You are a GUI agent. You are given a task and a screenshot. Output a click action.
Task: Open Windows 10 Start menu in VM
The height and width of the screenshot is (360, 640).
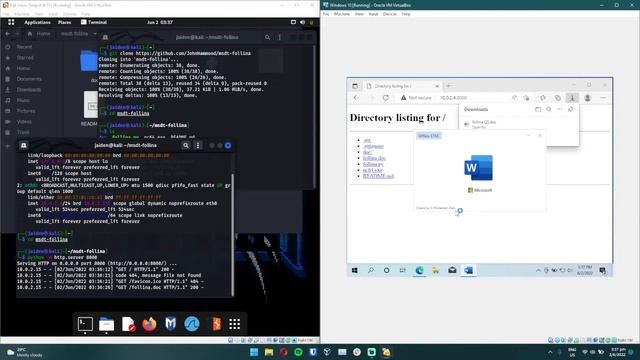(x=355, y=270)
